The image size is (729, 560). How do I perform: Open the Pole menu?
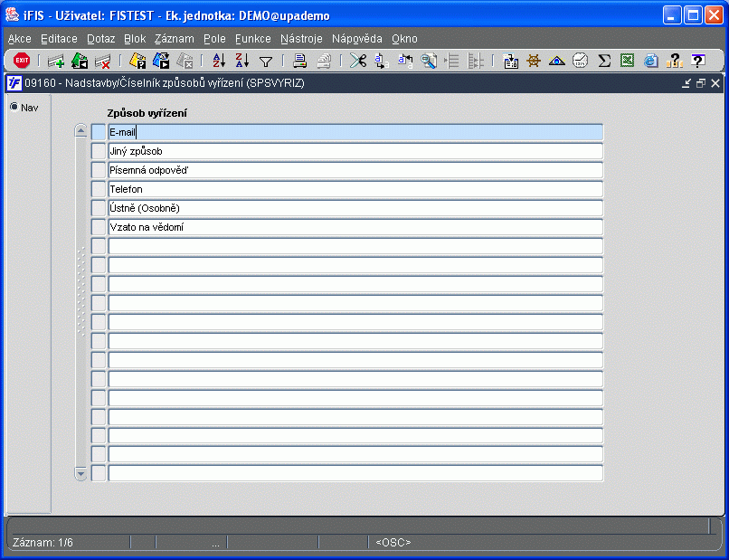coord(214,39)
